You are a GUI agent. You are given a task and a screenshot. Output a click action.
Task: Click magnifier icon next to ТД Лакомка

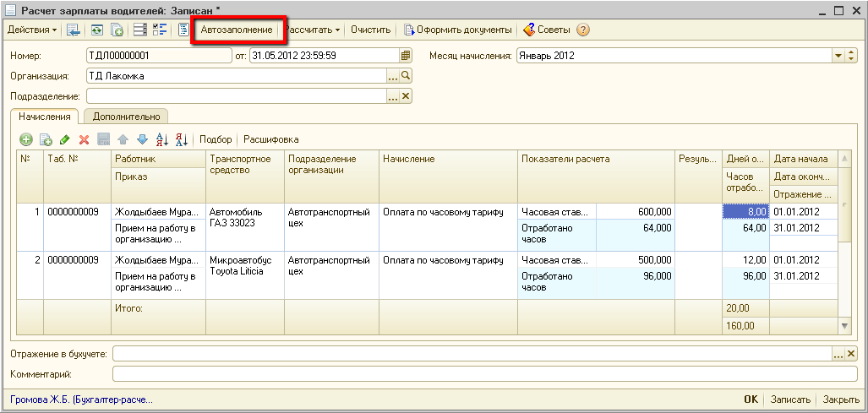[406, 76]
